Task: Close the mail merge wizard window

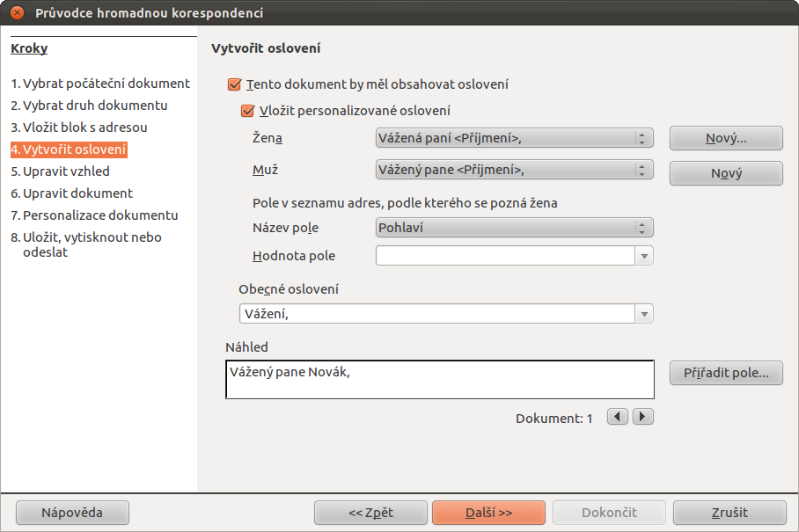Action: point(18,12)
